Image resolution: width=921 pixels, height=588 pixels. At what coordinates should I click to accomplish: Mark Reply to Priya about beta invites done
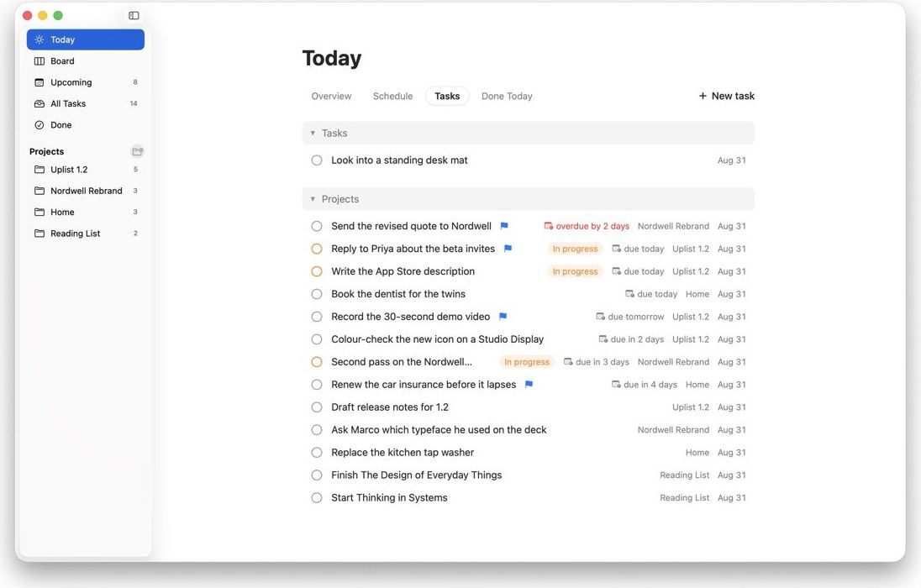317,249
